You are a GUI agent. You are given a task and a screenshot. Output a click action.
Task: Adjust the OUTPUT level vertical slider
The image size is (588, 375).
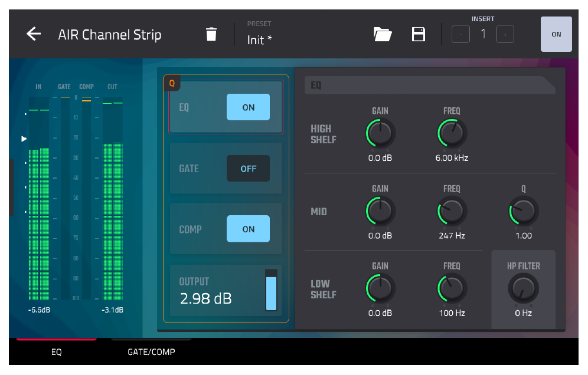pos(271,290)
